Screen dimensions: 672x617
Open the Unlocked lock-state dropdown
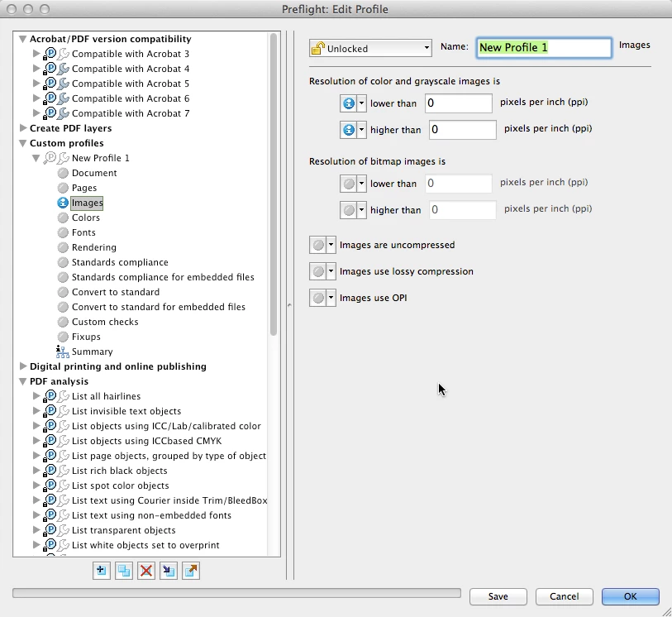(x=370, y=48)
